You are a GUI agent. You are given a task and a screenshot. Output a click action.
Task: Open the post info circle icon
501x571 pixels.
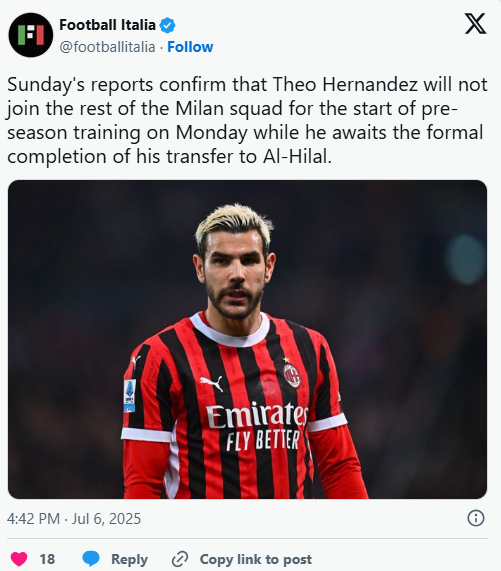point(476,518)
